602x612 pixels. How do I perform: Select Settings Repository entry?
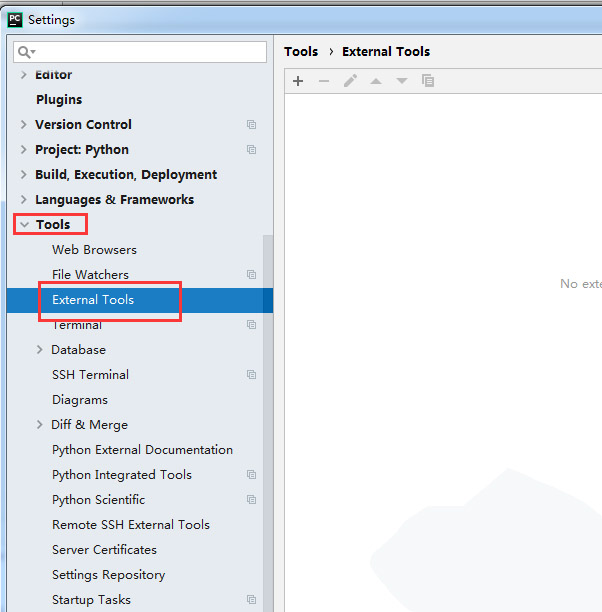[109, 575]
